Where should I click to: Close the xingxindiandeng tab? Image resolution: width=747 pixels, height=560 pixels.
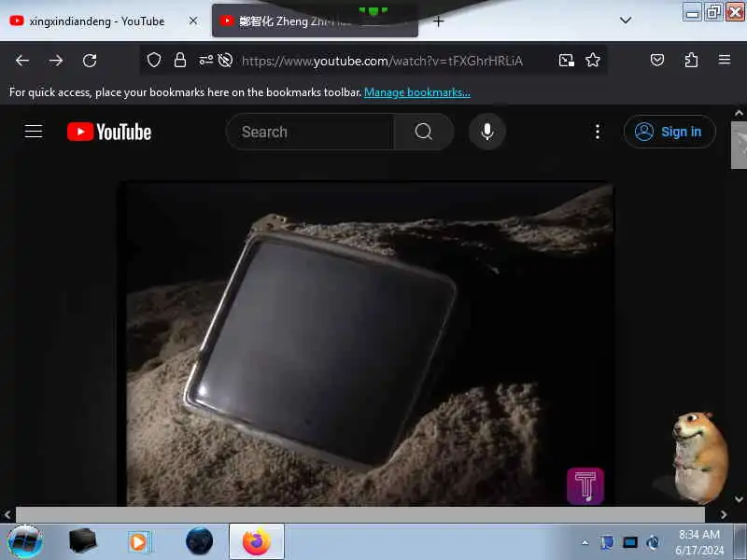pyautogui.click(x=193, y=21)
